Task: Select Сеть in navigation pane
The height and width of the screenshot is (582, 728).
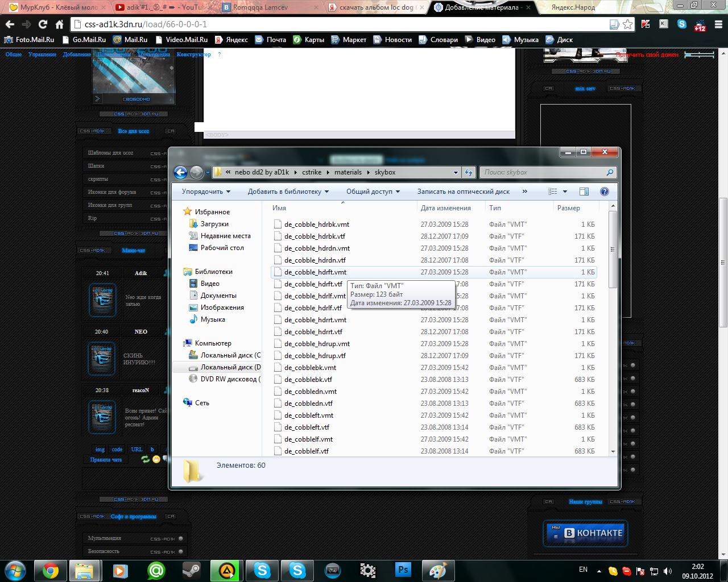Action: coord(202,403)
